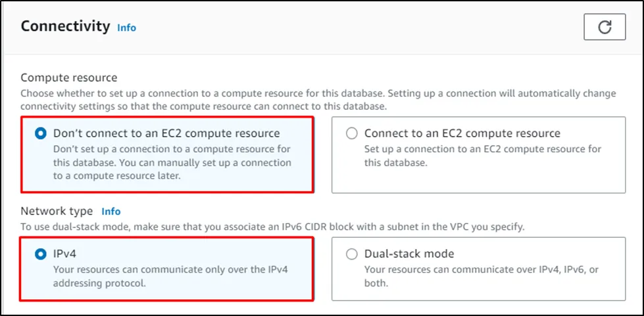Click the "Set up a connection to a compute resource" description
This screenshot has height=316, width=644.
(482, 149)
